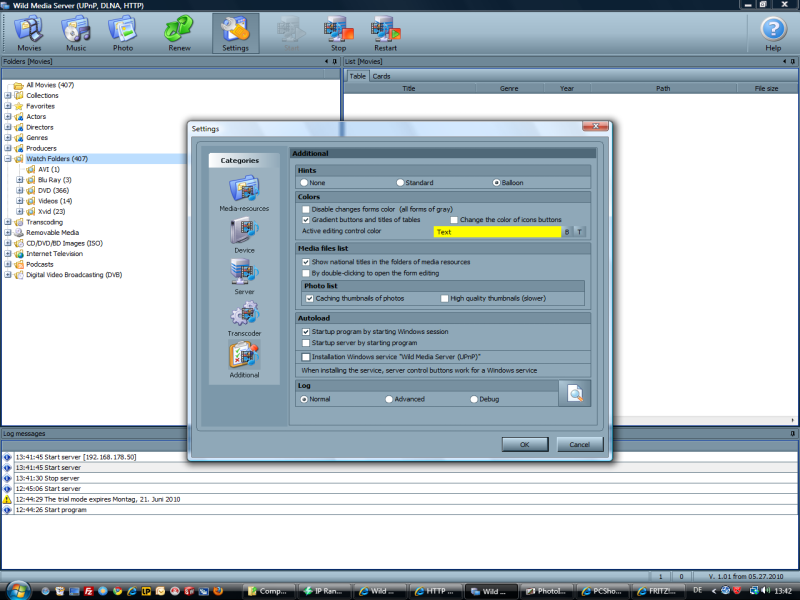This screenshot has width=800, height=600.
Task: Click the B button next to color field
Action: click(x=567, y=232)
